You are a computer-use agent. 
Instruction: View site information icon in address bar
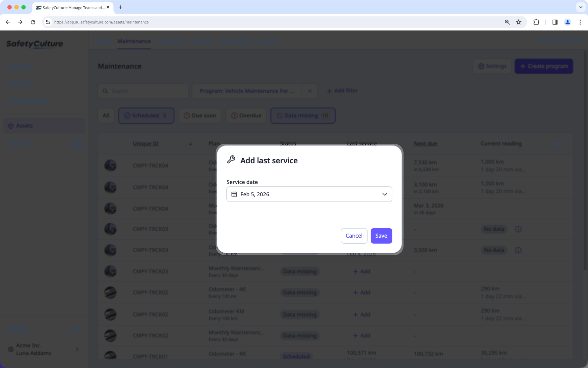(48, 22)
